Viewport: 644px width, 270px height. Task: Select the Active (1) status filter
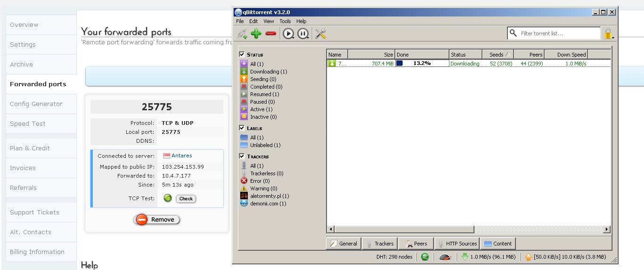(261, 109)
